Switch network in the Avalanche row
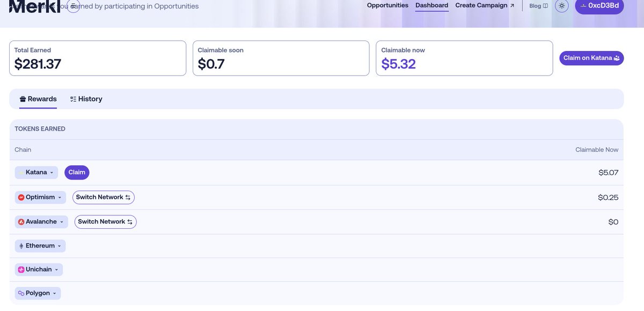The width and height of the screenshot is (644, 311). click(105, 221)
